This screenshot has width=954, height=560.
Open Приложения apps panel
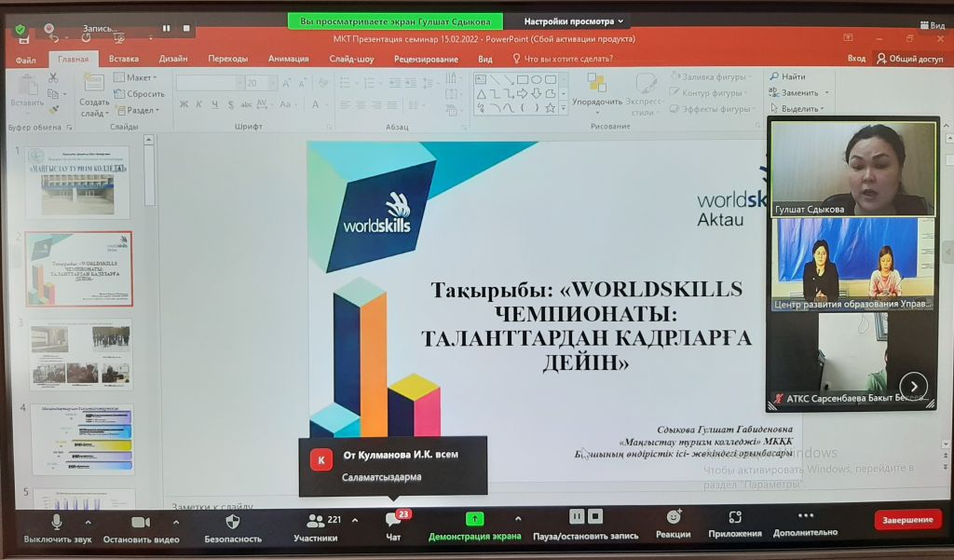tap(735, 525)
